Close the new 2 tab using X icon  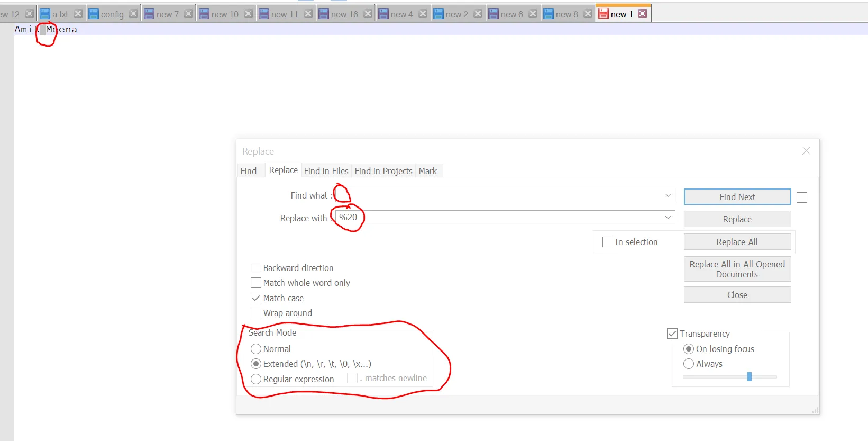pos(478,14)
